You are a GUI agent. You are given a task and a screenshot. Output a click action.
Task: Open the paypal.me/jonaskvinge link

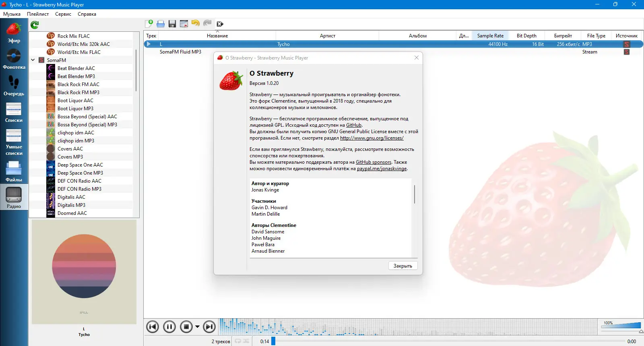(x=382, y=169)
